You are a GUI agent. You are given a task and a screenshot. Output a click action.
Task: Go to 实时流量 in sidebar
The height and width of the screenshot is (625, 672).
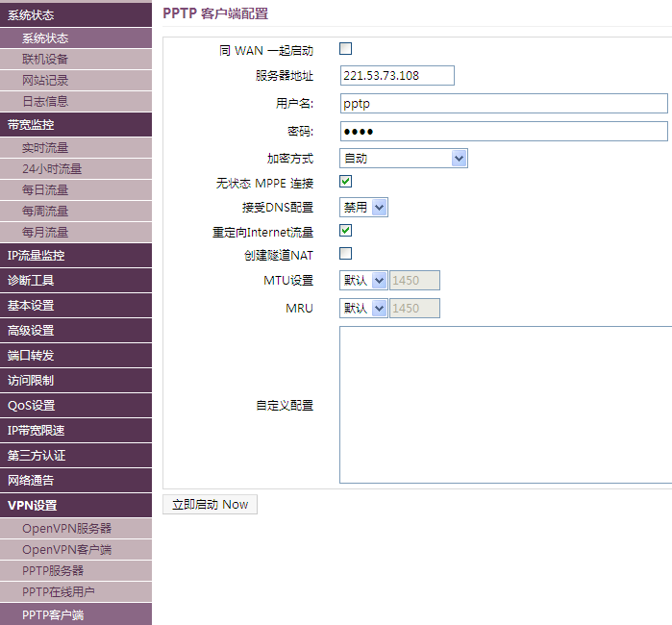point(45,148)
